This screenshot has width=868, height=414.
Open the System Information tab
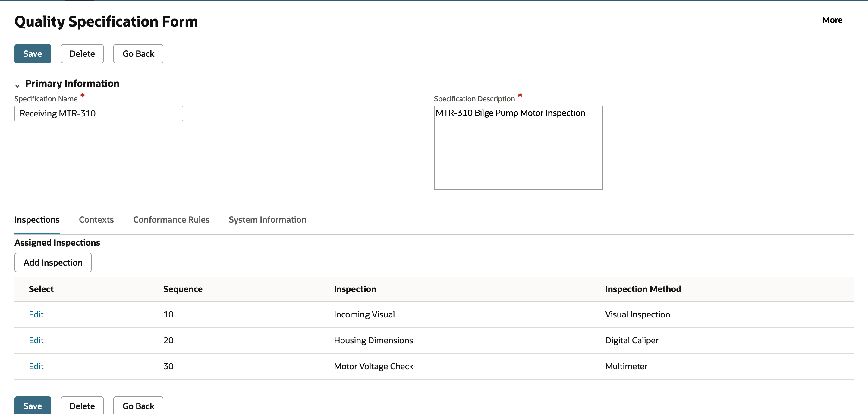[268, 220]
